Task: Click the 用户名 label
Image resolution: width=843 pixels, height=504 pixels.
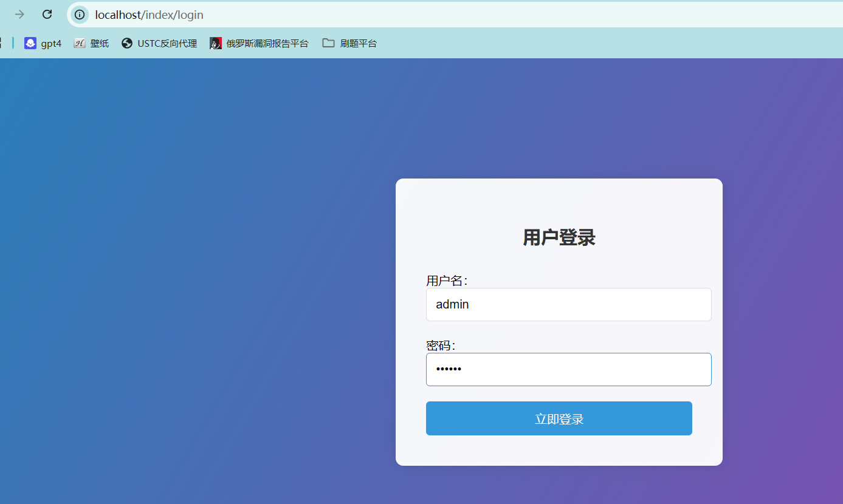Action: coord(447,281)
